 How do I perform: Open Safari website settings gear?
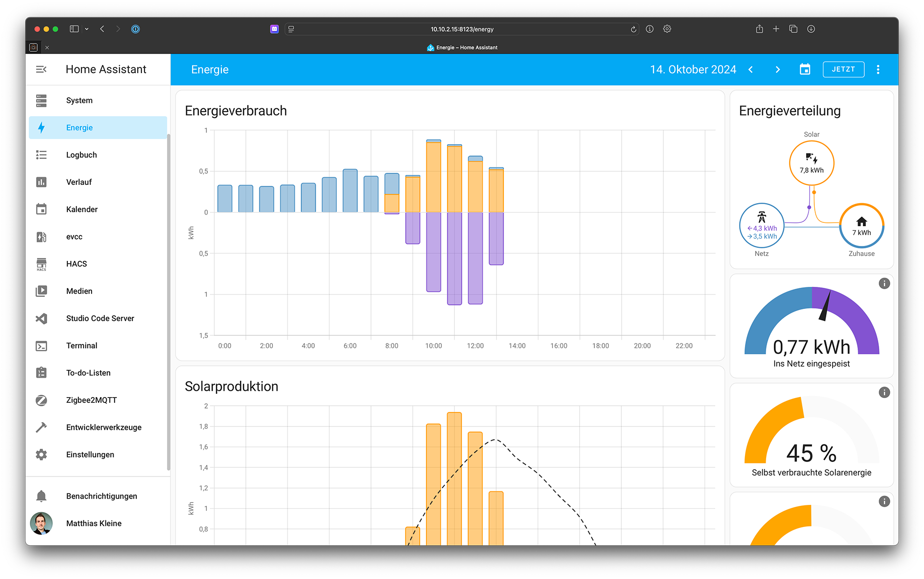[x=667, y=29]
